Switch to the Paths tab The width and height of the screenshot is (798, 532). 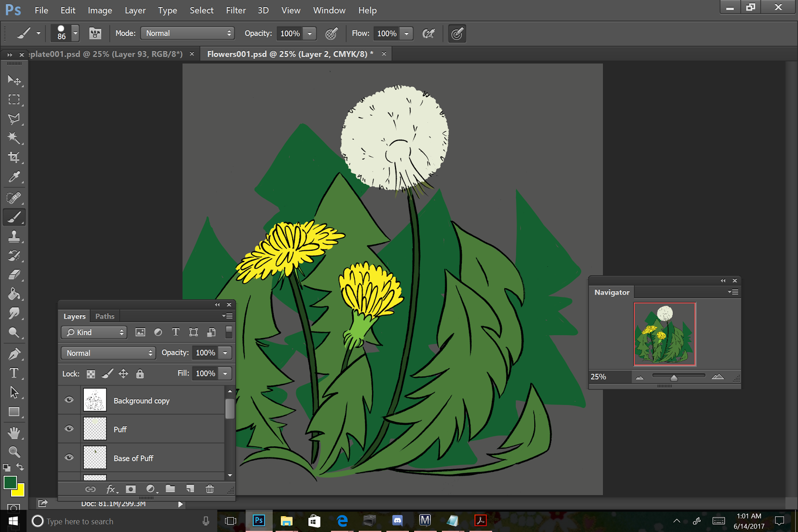(105, 317)
